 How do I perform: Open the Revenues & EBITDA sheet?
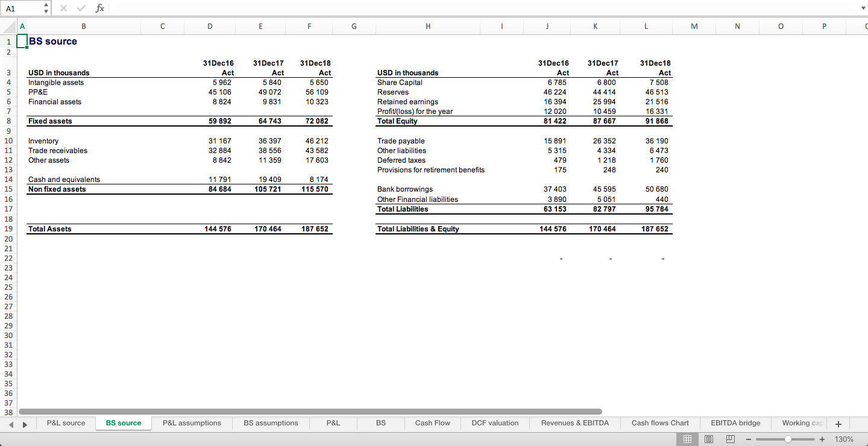click(x=574, y=422)
